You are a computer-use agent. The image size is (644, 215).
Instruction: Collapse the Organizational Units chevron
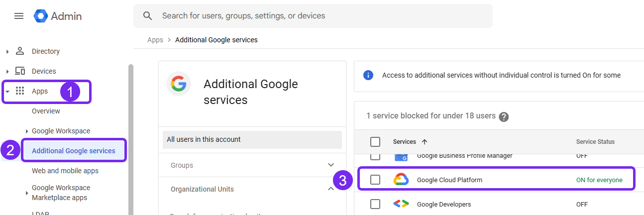click(x=331, y=189)
